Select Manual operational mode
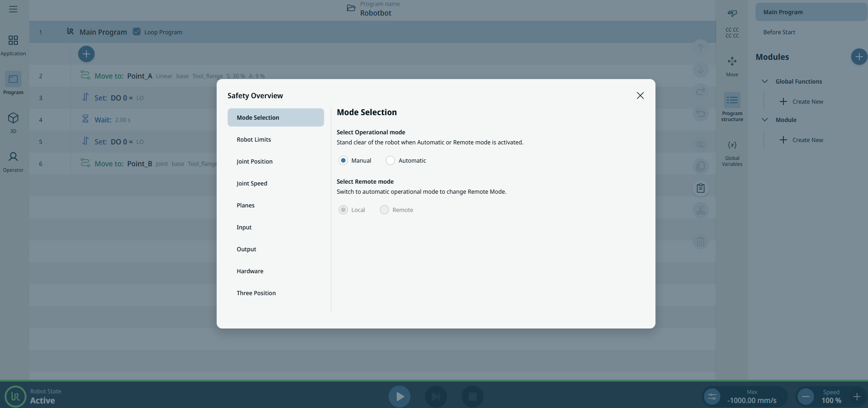The height and width of the screenshot is (408, 868). [x=343, y=160]
